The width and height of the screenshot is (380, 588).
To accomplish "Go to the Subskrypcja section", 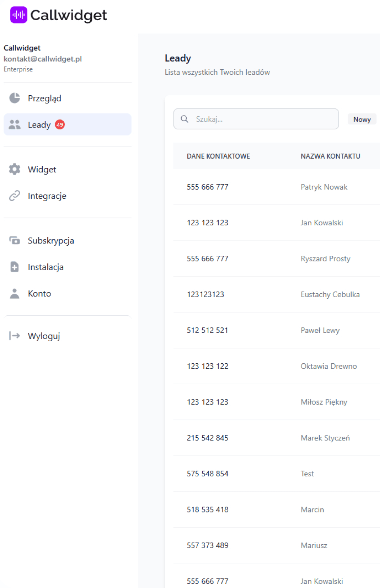I will point(51,241).
